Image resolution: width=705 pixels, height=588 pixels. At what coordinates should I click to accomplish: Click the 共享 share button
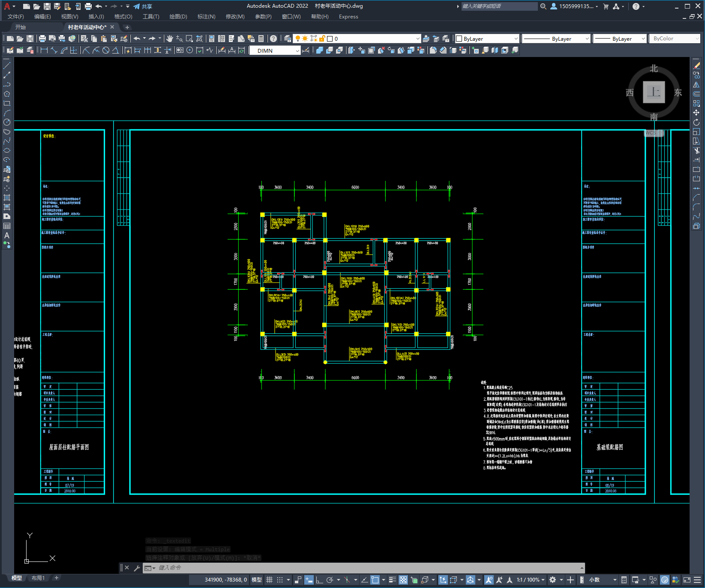point(143,6)
